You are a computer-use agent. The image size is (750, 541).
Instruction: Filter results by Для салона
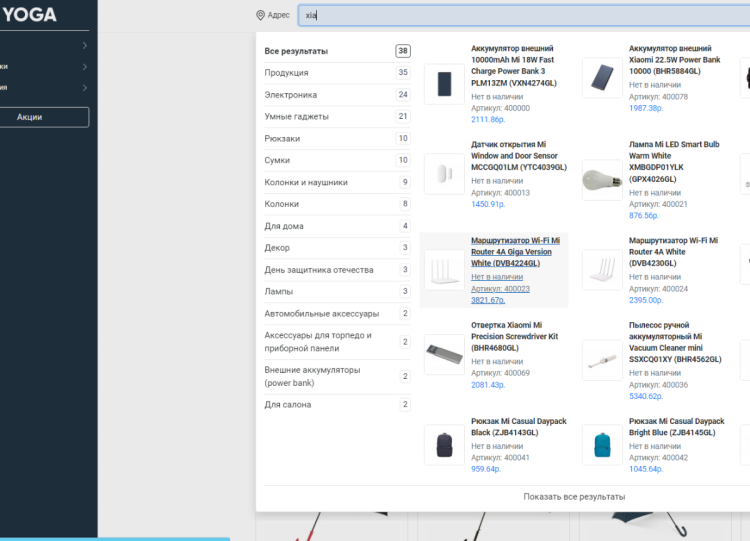coord(337,405)
